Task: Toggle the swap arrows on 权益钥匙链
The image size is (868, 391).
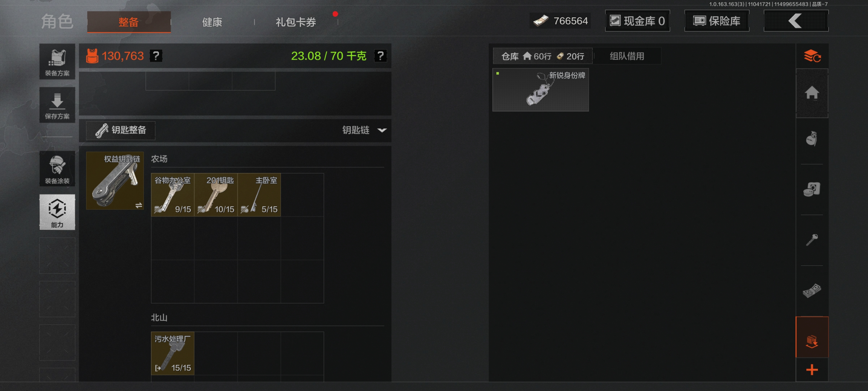Action: tap(139, 205)
